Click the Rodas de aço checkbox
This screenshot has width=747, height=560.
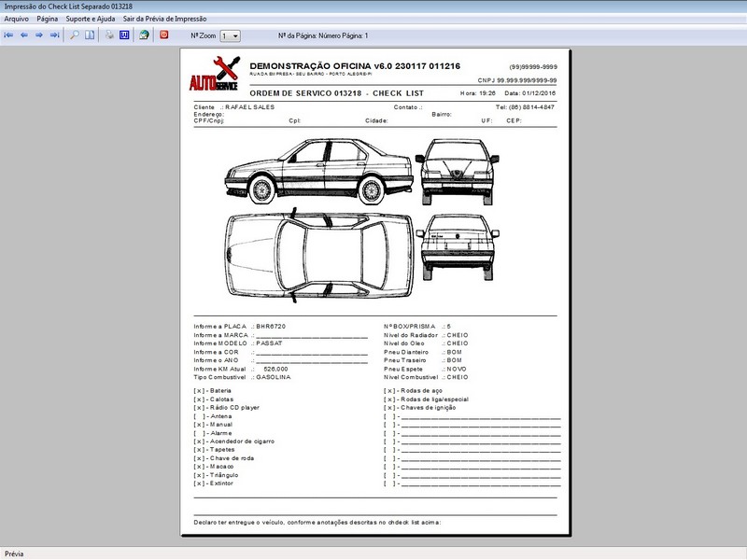389,391
